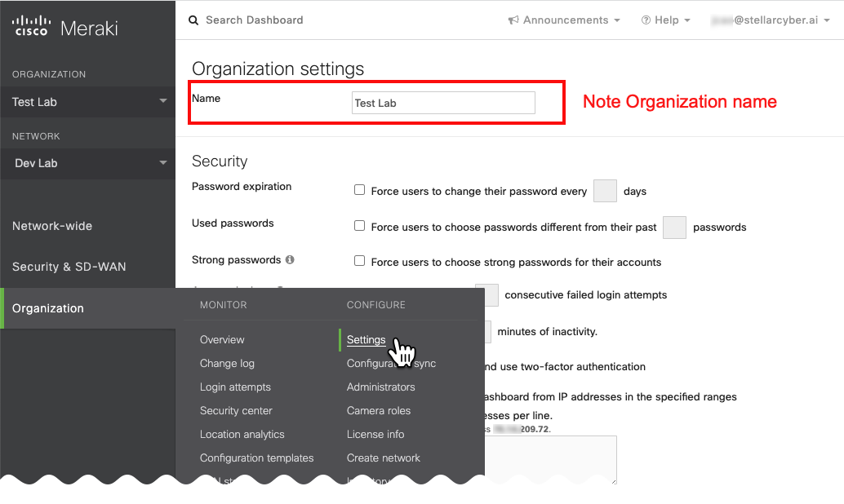The height and width of the screenshot is (504, 844).
Task: Enable the strong passwords checkbox
Action: [x=359, y=261]
